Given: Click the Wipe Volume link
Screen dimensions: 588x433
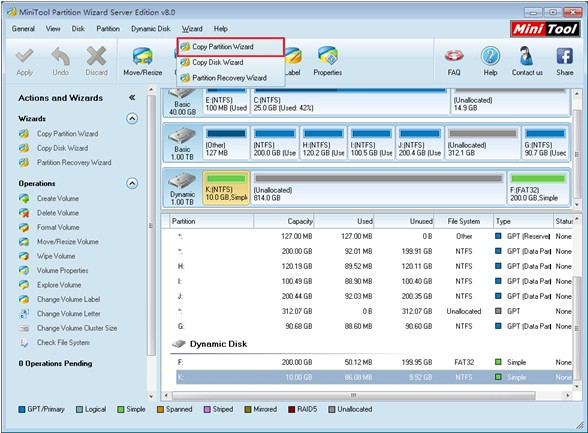Looking at the screenshot, I should (56, 256).
